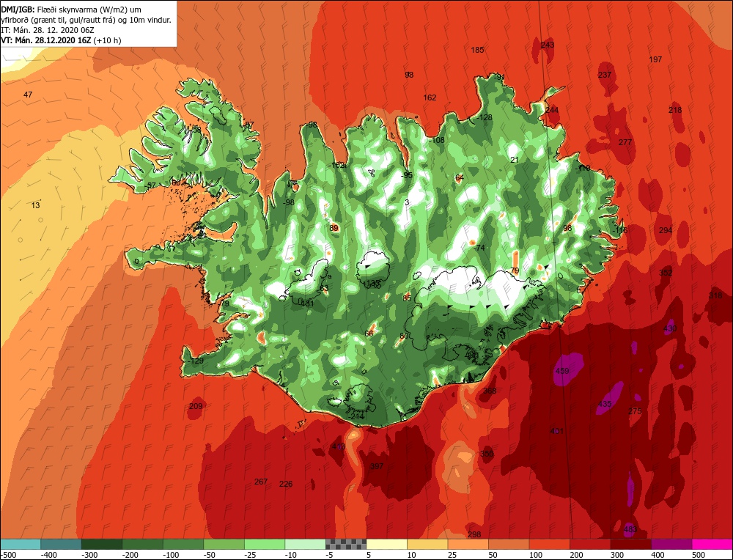Viewport: 733px width, 560px height.
Task: Click the flux value '209' southwest of Reykjanes
Action: 196,406
